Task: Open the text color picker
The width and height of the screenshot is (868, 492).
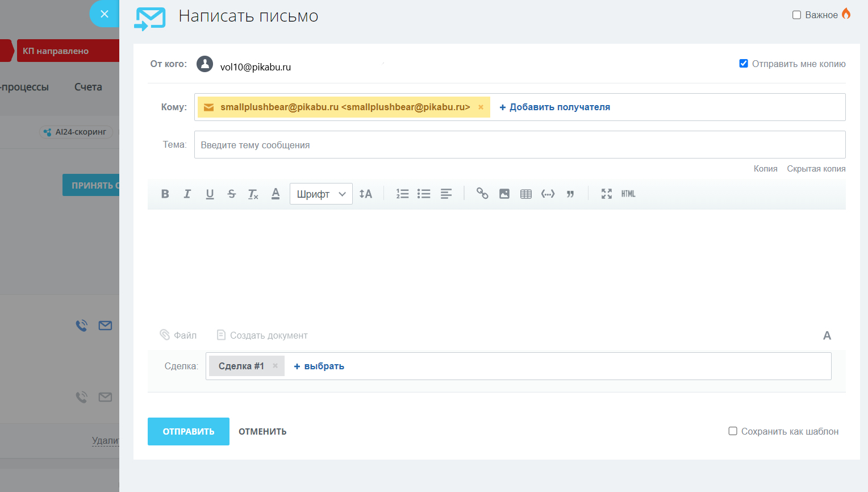Action: [276, 194]
